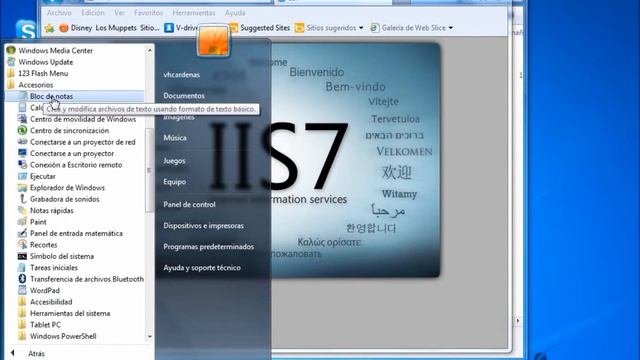Open Tareas iniciales
The height and width of the screenshot is (360, 640).
point(53,268)
